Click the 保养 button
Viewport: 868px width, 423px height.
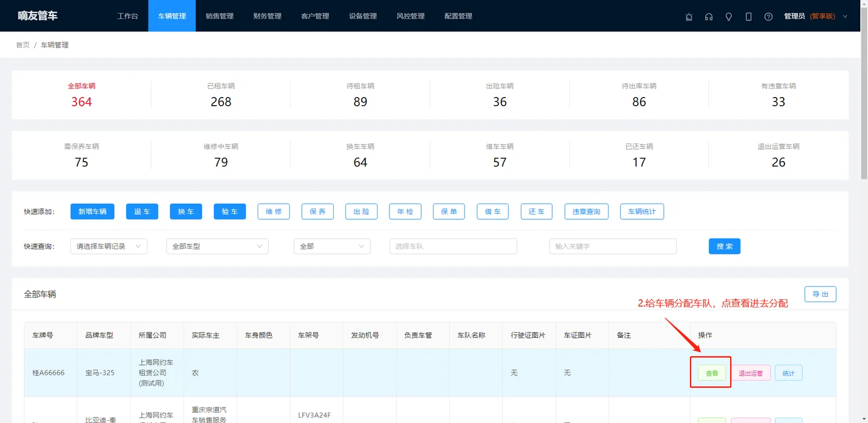(x=317, y=211)
